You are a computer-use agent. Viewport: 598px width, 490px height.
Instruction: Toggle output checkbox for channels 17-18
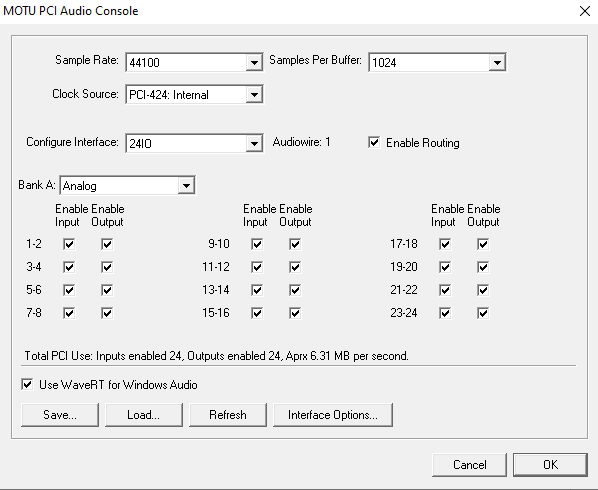[x=483, y=244]
